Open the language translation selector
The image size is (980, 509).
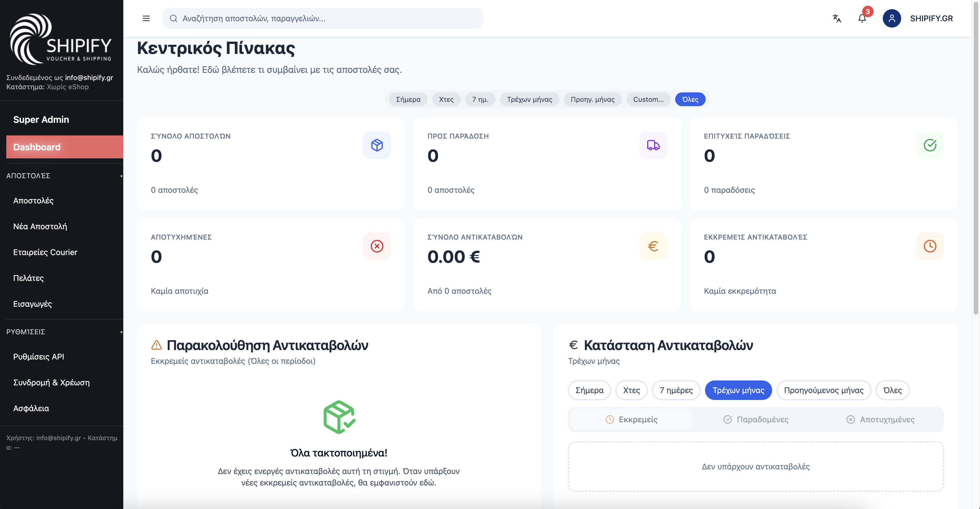[x=837, y=18]
